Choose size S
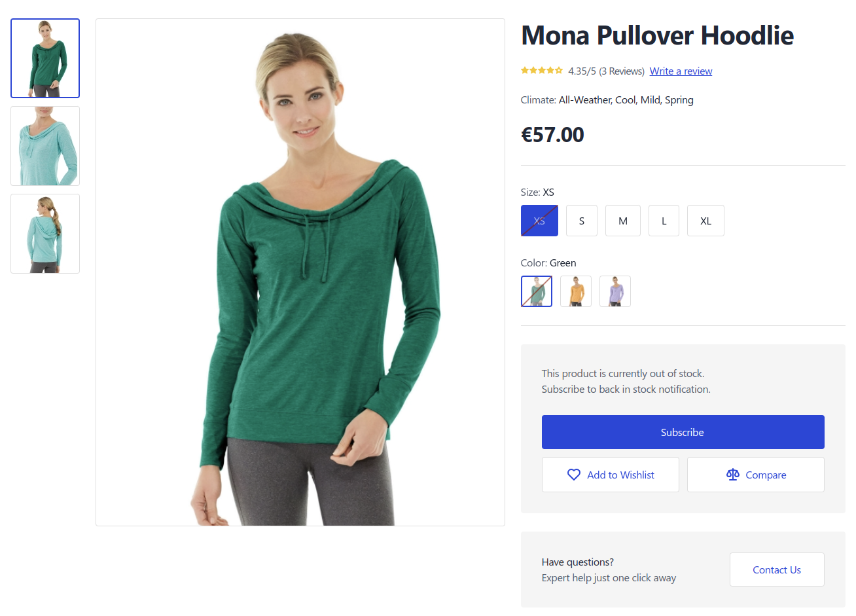This screenshot has height=616, width=856. click(x=582, y=221)
